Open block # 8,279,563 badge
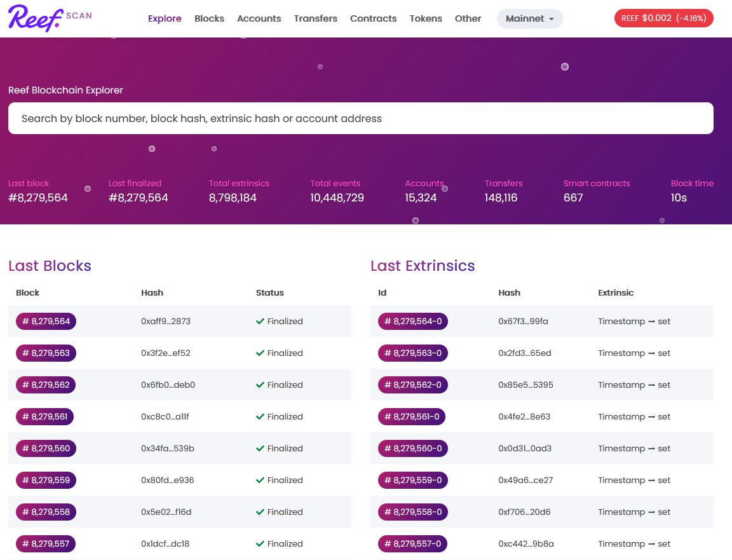The height and width of the screenshot is (560, 732). (x=46, y=353)
